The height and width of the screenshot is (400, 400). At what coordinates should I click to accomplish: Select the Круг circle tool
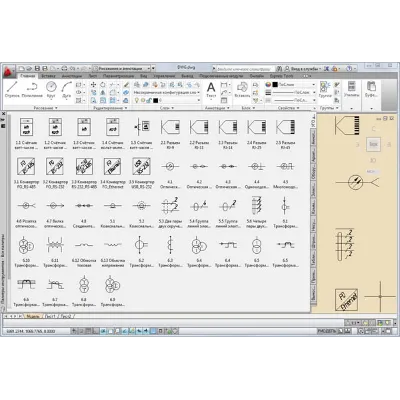coord(51,89)
